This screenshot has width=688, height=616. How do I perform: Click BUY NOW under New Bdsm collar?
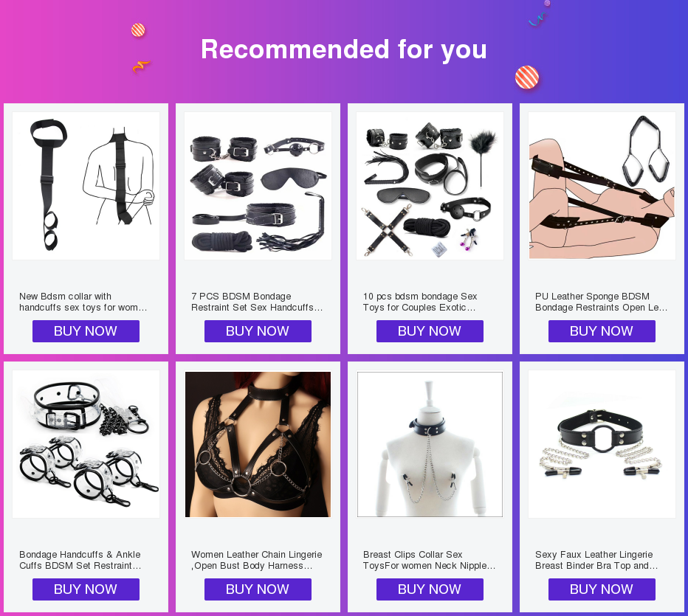(86, 331)
